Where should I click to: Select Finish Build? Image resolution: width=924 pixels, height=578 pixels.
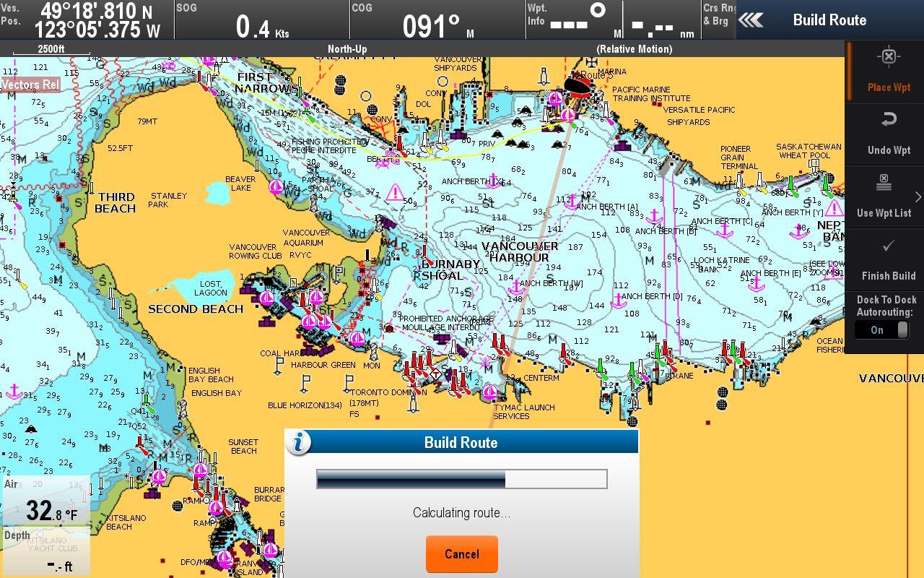[x=889, y=260]
